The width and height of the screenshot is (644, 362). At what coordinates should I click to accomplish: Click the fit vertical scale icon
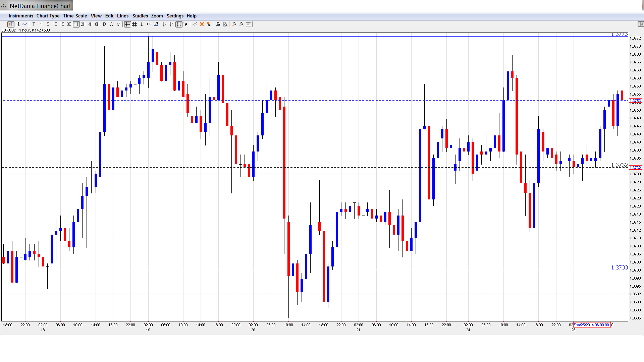point(248,24)
